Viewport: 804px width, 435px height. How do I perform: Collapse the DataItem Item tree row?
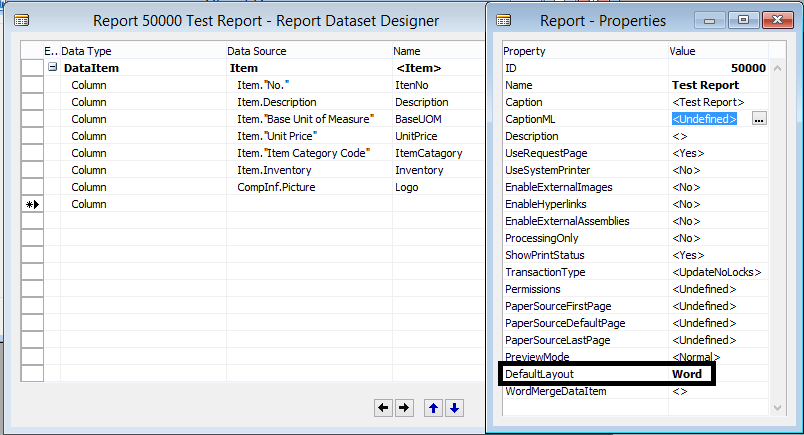click(52, 68)
